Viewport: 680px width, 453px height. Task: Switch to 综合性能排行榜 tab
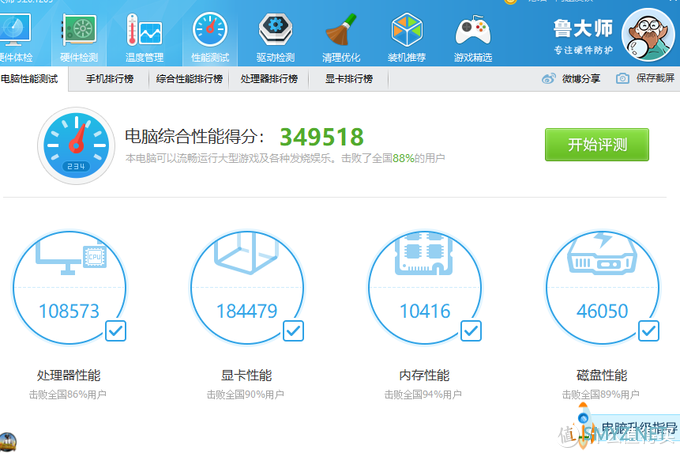coord(190,79)
